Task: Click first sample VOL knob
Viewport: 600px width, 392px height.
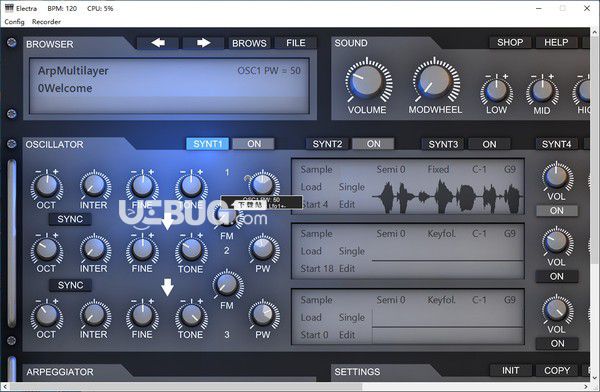Action: (557, 176)
